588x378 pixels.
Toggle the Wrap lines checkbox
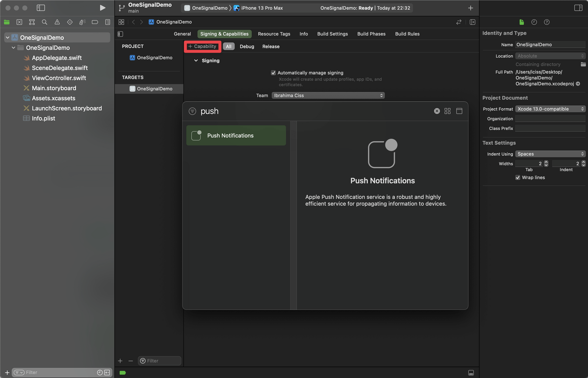coord(518,178)
